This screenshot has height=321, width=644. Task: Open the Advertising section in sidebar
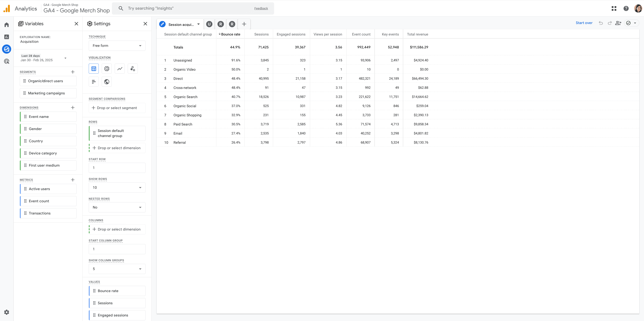[x=7, y=61]
